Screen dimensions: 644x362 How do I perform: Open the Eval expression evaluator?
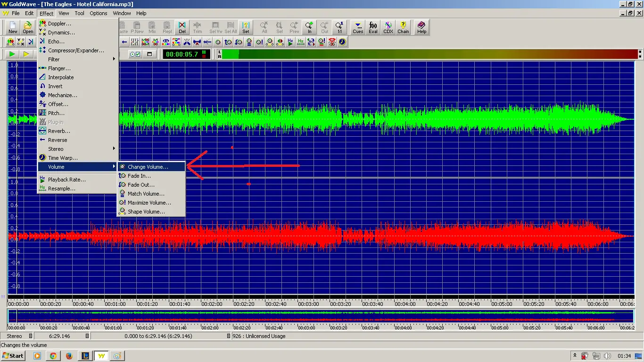[x=373, y=27]
